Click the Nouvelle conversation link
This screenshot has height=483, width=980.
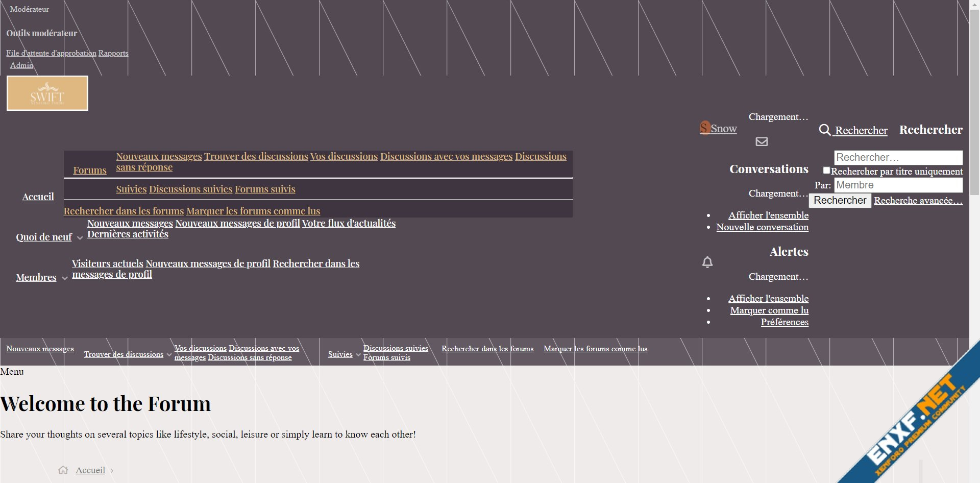(x=762, y=227)
